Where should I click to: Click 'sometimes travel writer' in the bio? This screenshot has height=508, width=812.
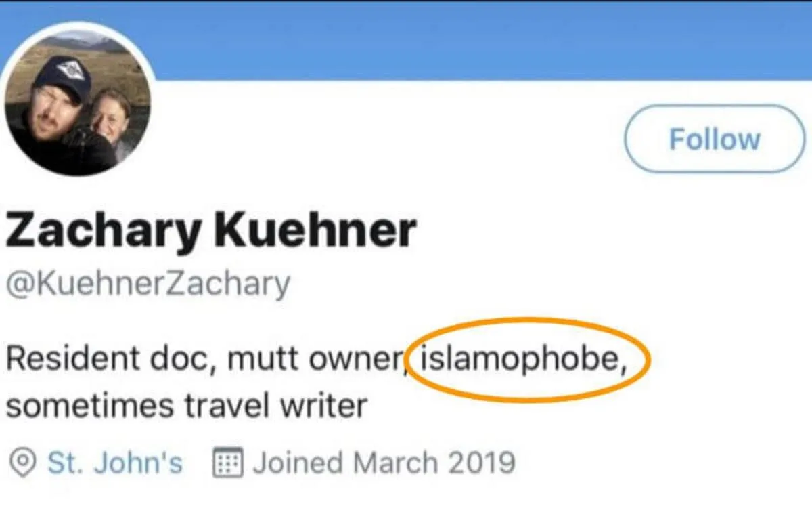click(187, 406)
